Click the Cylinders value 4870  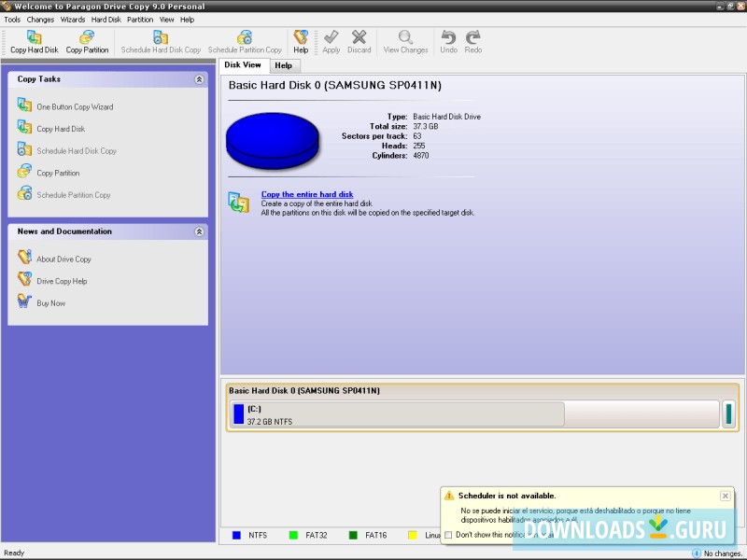click(421, 155)
